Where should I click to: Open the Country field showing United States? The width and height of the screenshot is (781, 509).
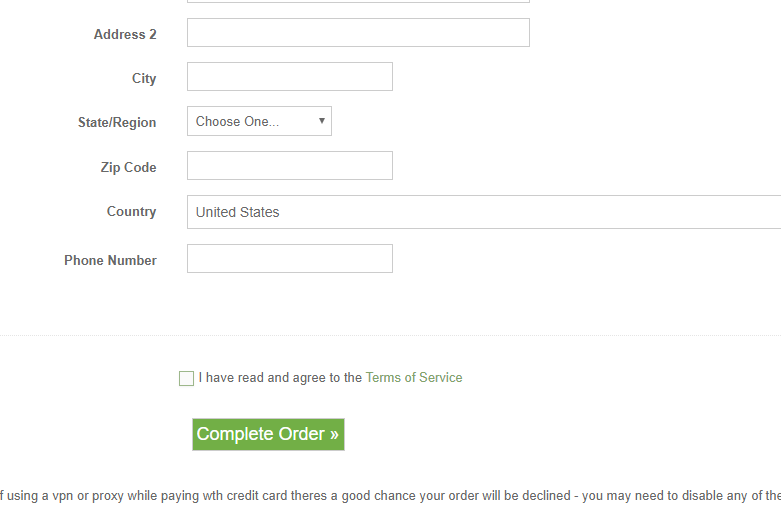(x=484, y=212)
